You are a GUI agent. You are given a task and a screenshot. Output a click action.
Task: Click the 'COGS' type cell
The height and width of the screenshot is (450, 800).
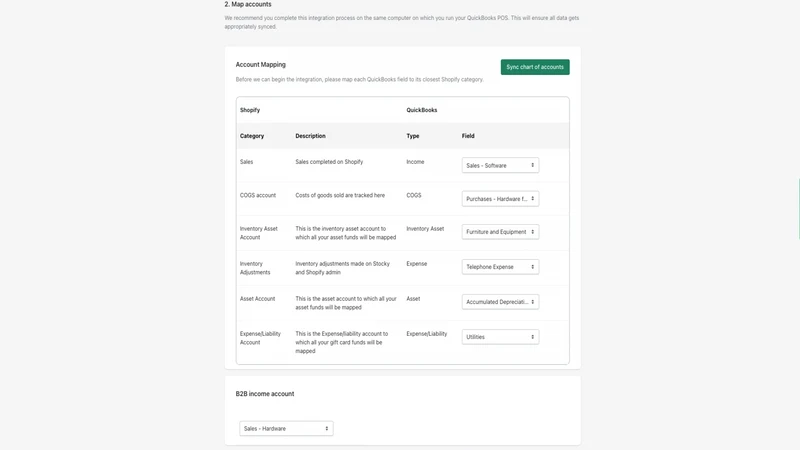[x=414, y=195]
